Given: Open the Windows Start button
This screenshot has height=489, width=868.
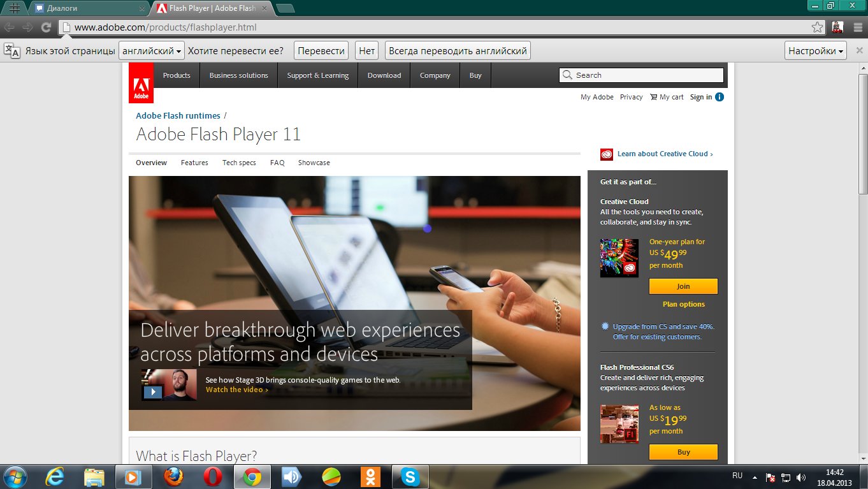Looking at the screenshot, I should [15, 477].
